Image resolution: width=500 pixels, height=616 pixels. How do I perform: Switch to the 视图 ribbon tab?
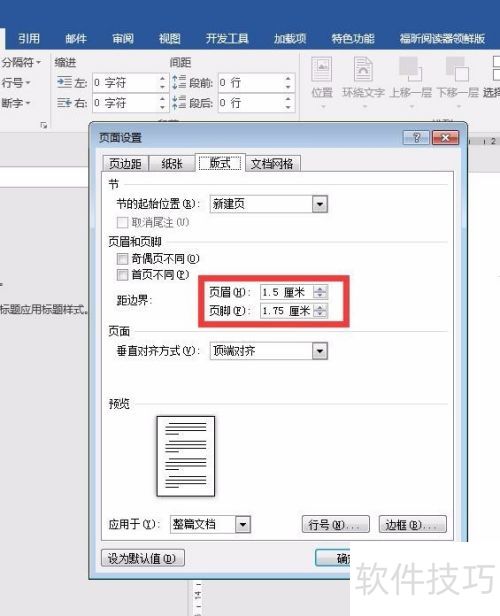[170, 38]
